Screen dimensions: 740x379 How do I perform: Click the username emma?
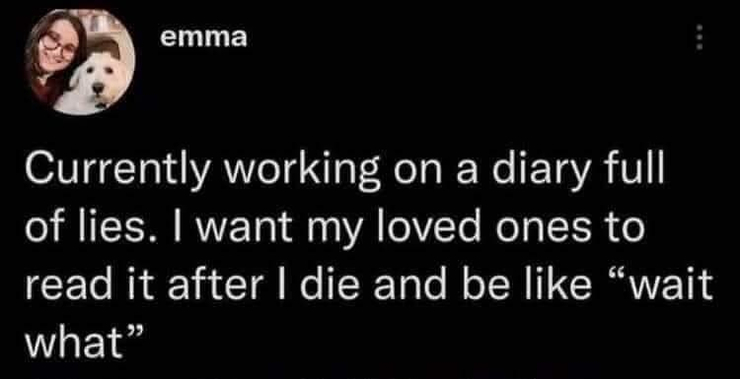(203, 38)
